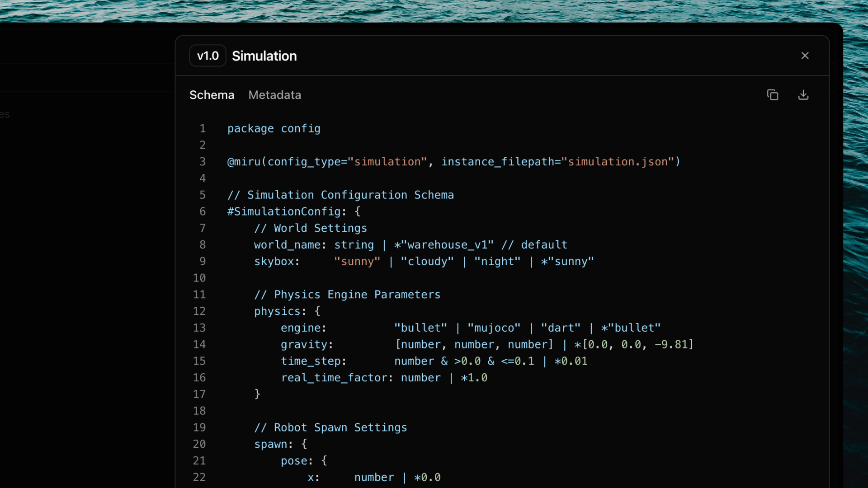Click the Simulation title text
The width and height of the screenshot is (868, 488).
tap(264, 56)
